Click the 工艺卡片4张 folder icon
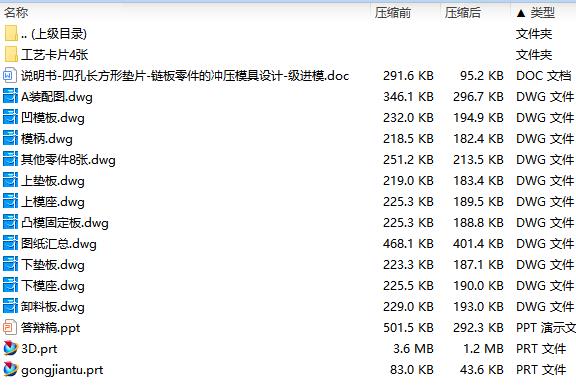 click(x=11, y=54)
